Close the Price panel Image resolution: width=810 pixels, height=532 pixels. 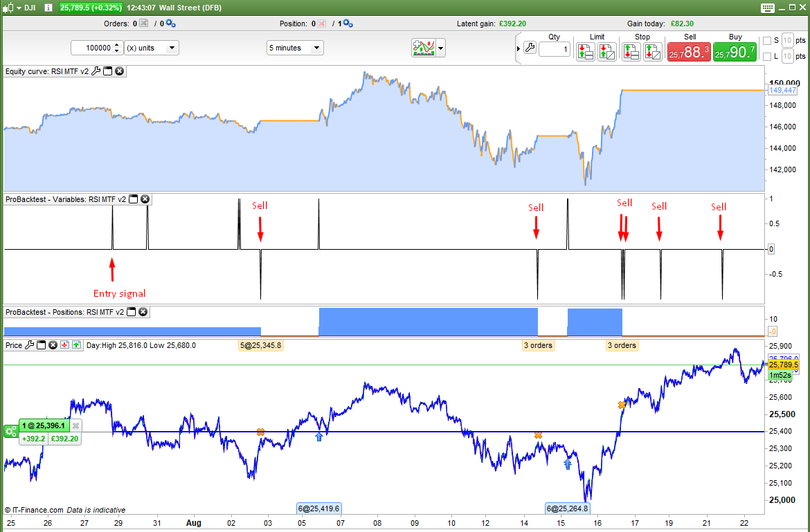point(53,345)
